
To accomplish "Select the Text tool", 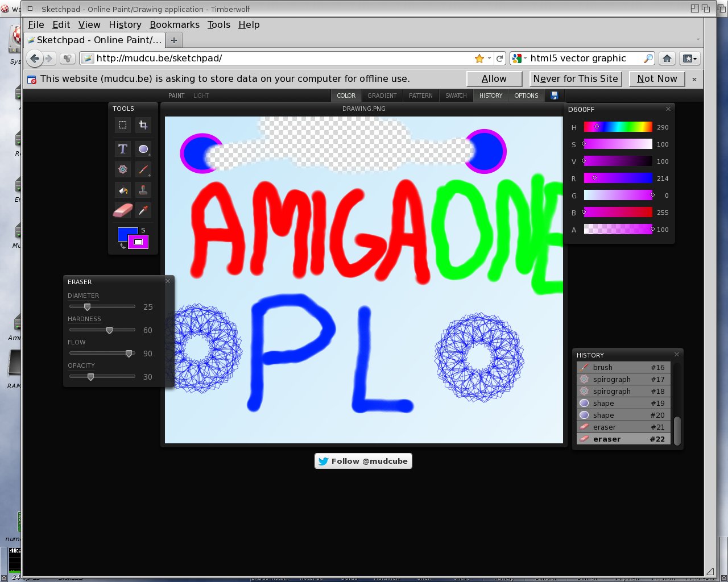I will click(x=122, y=149).
